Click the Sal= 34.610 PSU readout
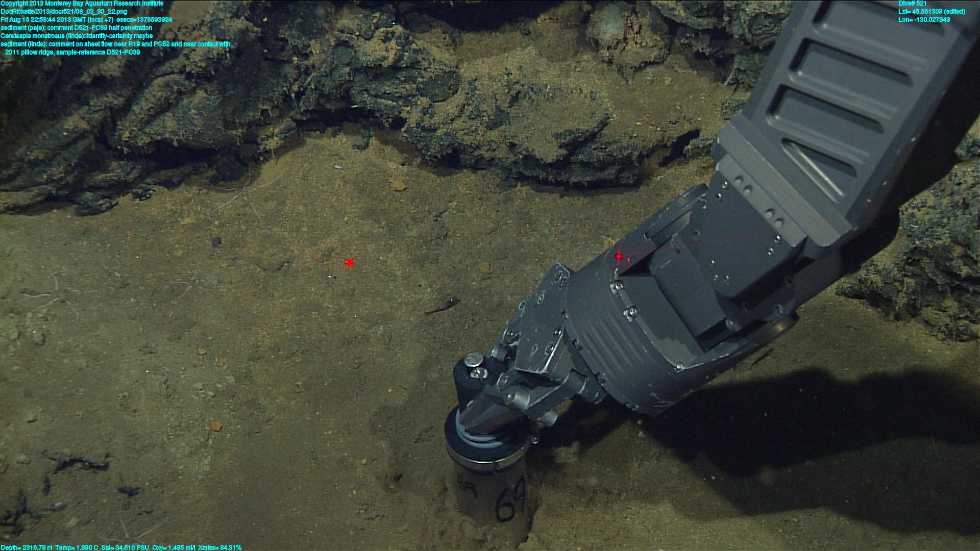Screen dimensions: 980x551 click(x=126, y=547)
